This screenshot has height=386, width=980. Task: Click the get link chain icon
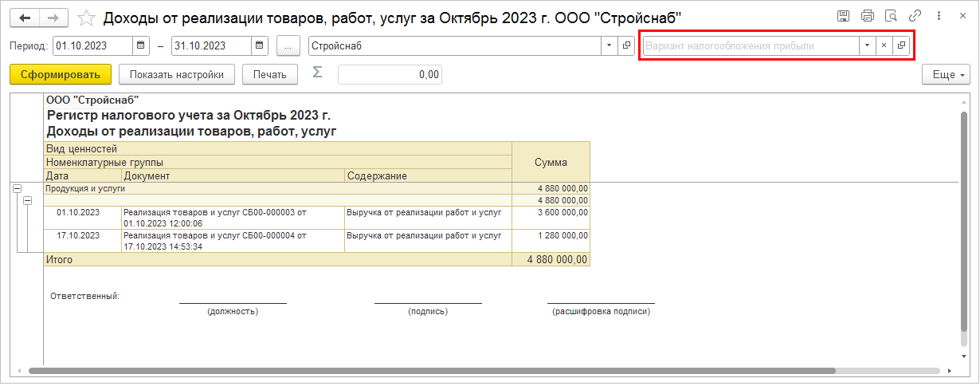(x=916, y=16)
